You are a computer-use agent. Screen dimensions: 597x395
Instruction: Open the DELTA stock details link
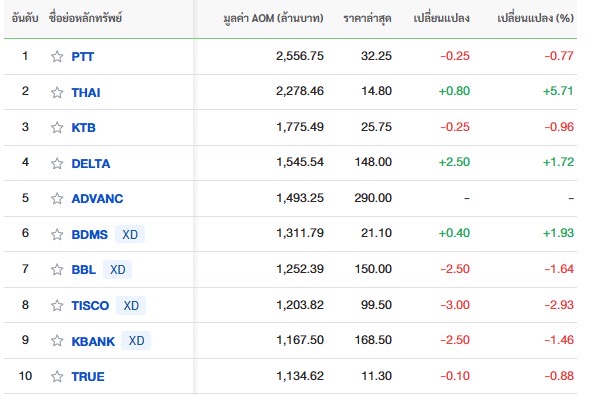(91, 163)
